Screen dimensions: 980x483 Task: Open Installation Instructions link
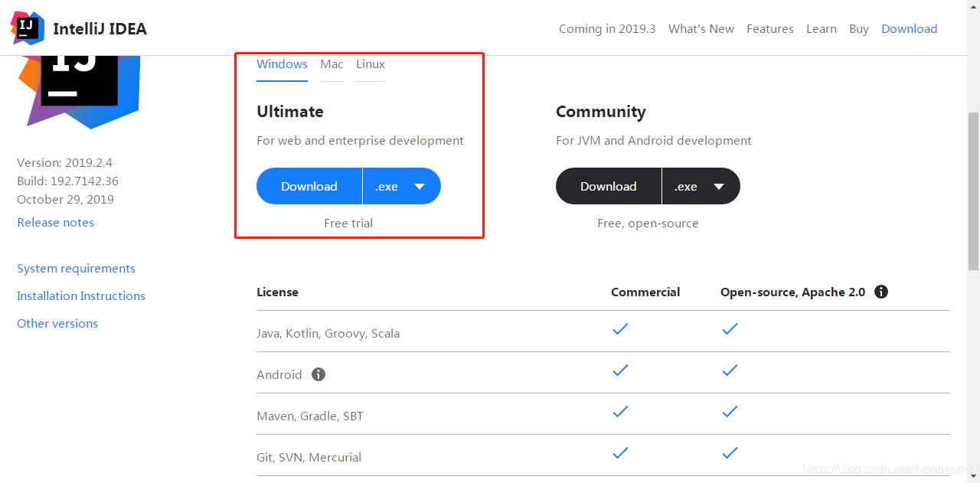tap(81, 295)
